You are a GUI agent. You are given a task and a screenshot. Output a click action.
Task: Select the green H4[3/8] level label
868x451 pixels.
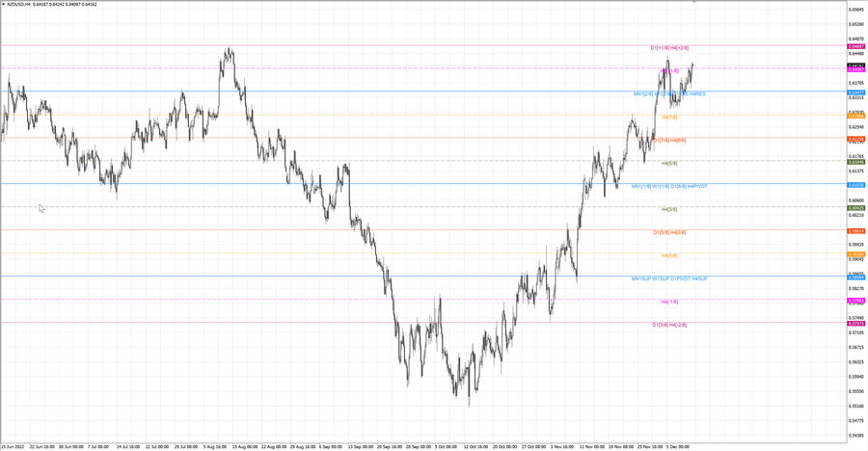click(x=669, y=209)
